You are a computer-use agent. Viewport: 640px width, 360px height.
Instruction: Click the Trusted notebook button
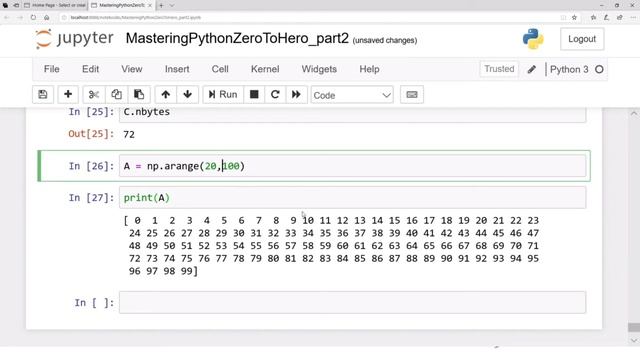tap(499, 69)
